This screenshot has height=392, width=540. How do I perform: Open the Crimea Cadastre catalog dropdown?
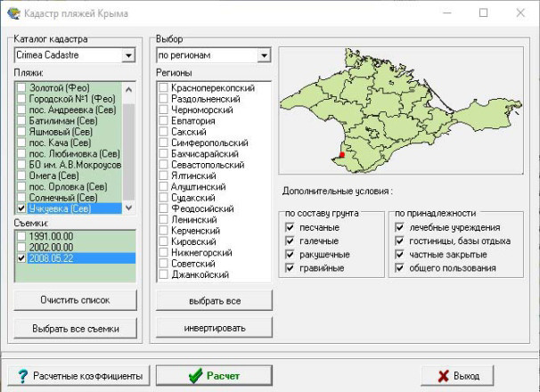click(x=128, y=55)
